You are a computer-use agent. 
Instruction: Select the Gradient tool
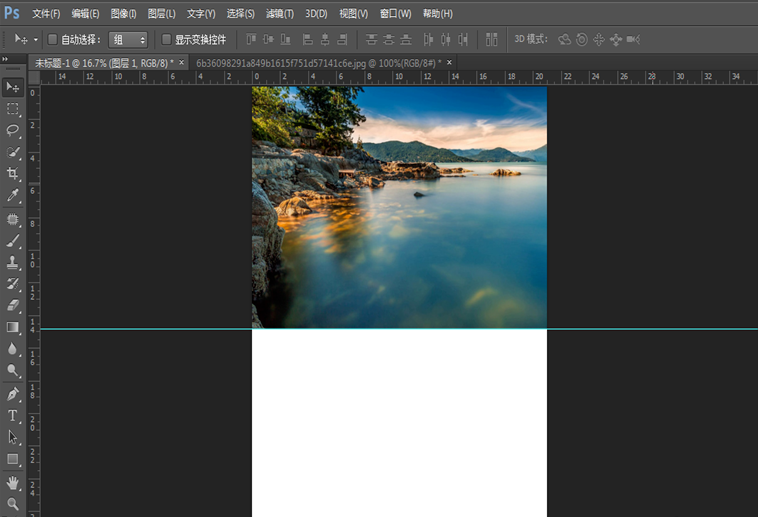(x=13, y=327)
